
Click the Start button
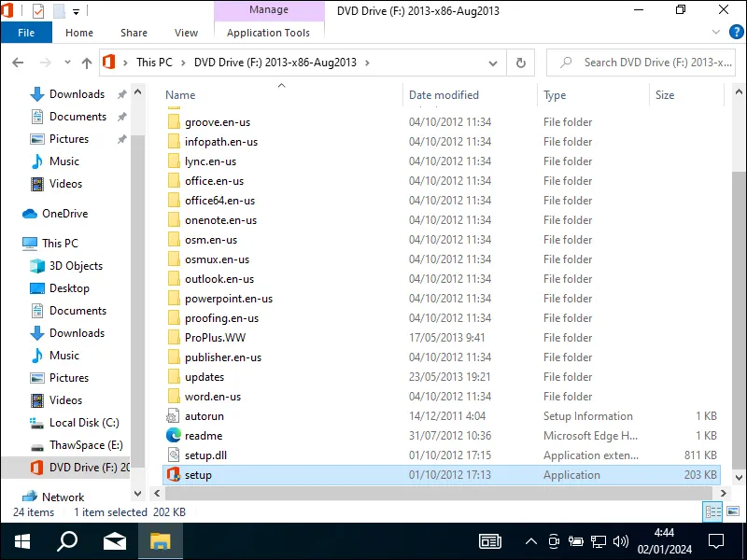click(x=21, y=541)
